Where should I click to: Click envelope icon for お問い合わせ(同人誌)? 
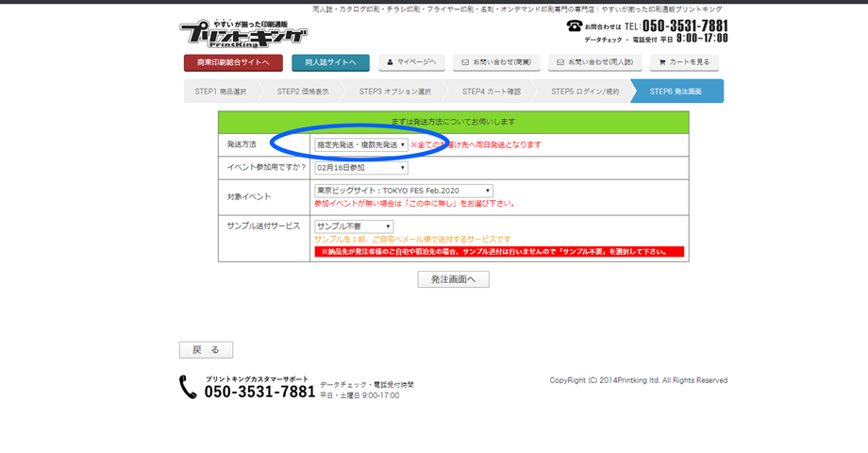(560, 62)
